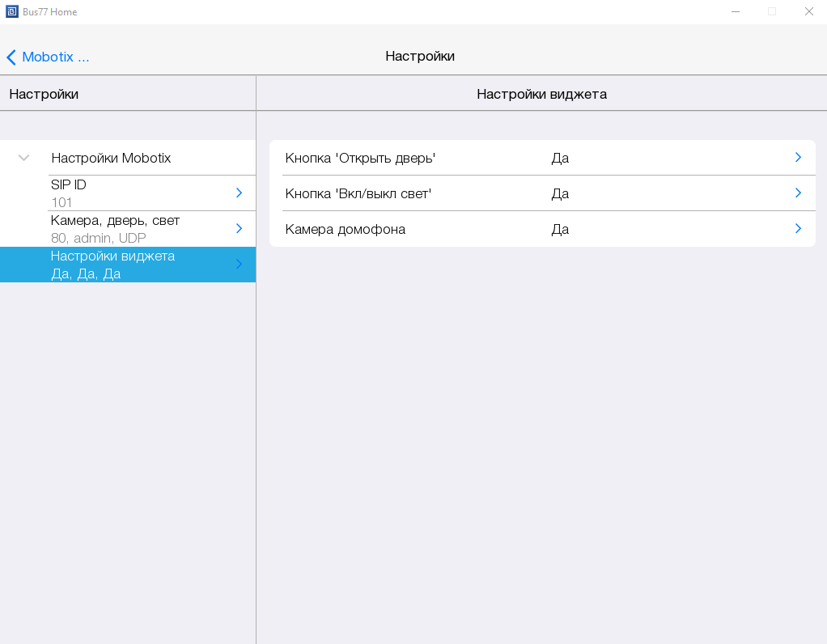Toggle the Да value for Камера домофона
The height and width of the screenshot is (644, 827).
pos(560,229)
